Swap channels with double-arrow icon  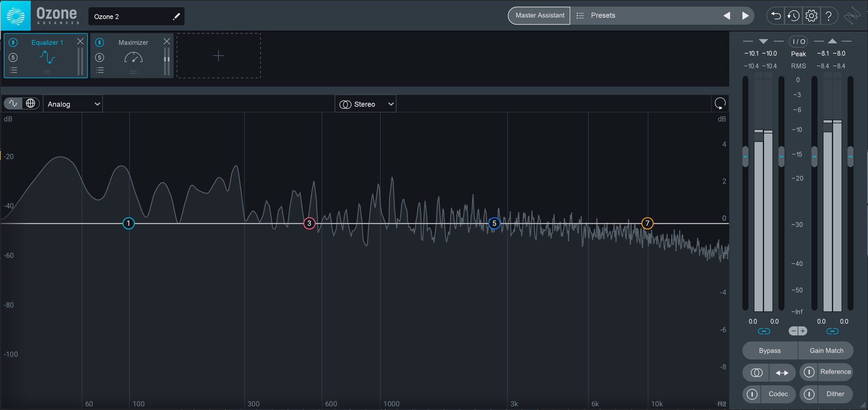point(782,373)
